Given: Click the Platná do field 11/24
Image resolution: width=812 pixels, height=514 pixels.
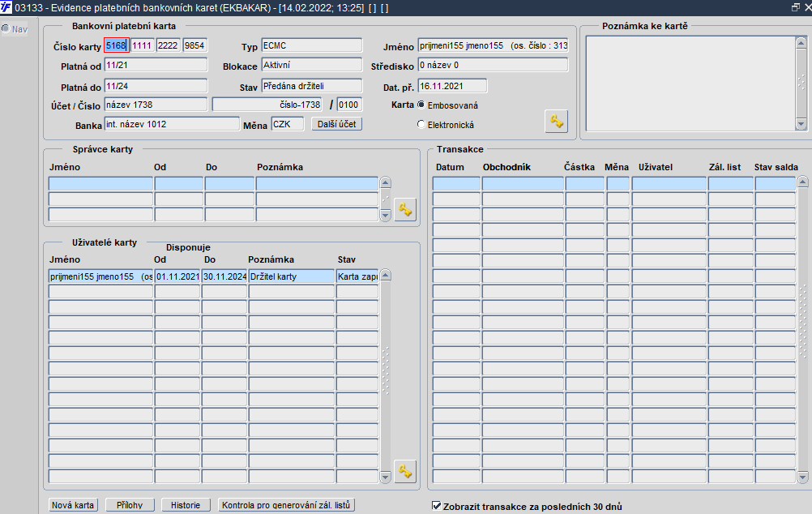Looking at the screenshot, I should point(156,86).
